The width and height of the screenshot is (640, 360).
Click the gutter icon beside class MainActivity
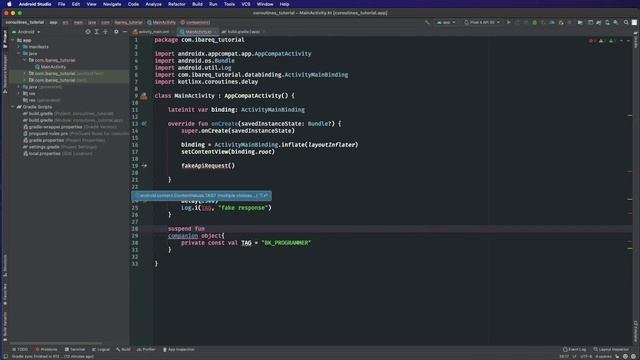pyautogui.click(x=144, y=96)
